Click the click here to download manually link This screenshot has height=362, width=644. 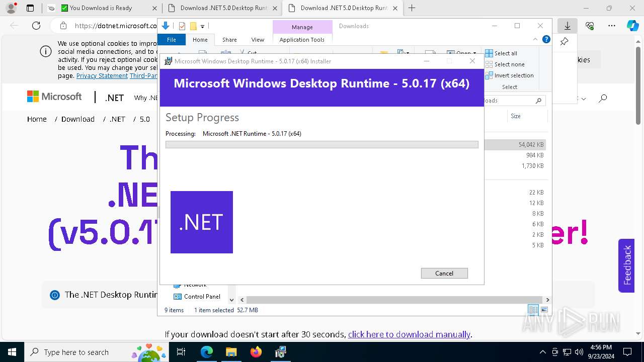tap(409, 334)
